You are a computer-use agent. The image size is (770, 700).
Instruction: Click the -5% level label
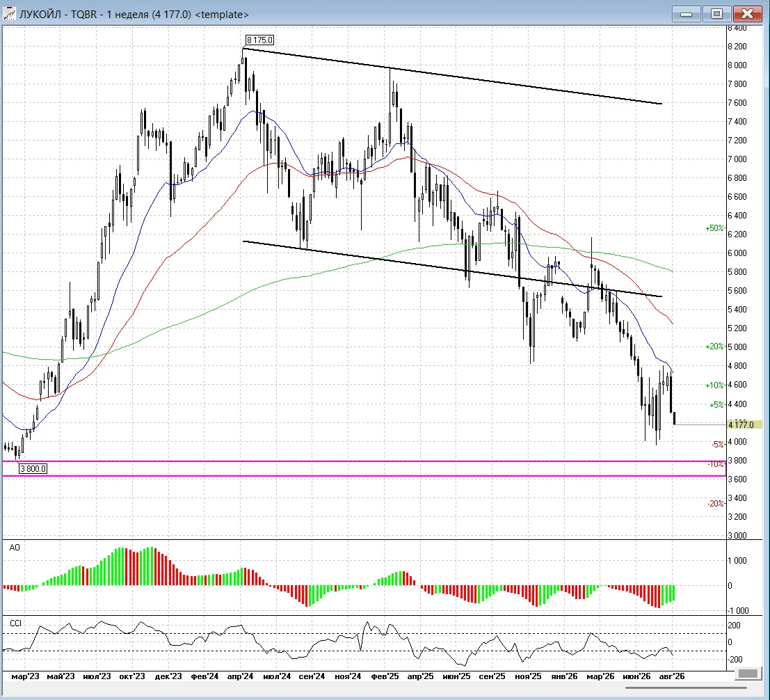tap(718, 444)
